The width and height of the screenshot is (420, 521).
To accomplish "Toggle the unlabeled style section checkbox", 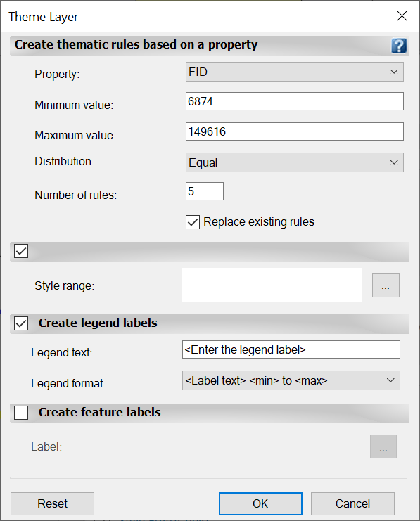I will [21, 251].
